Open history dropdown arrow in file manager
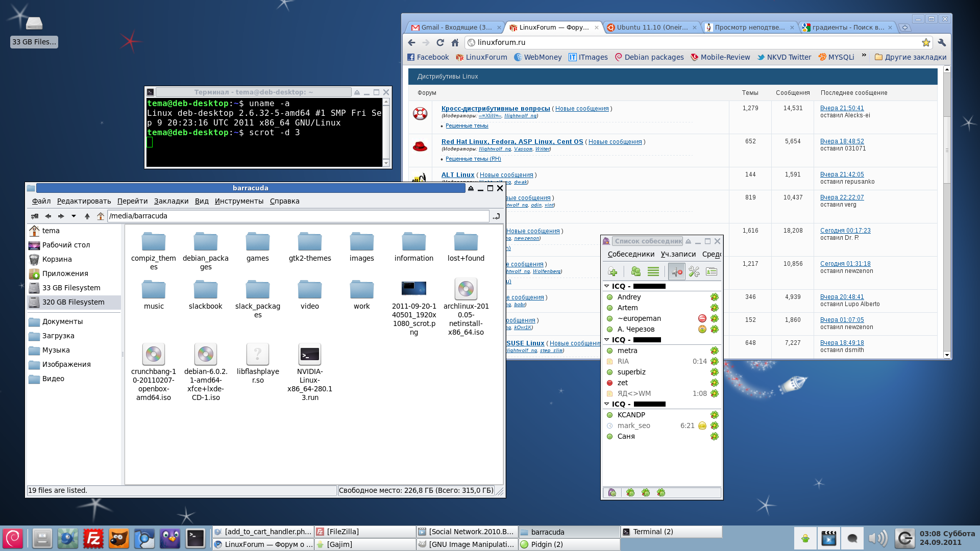 [x=73, y=216]
